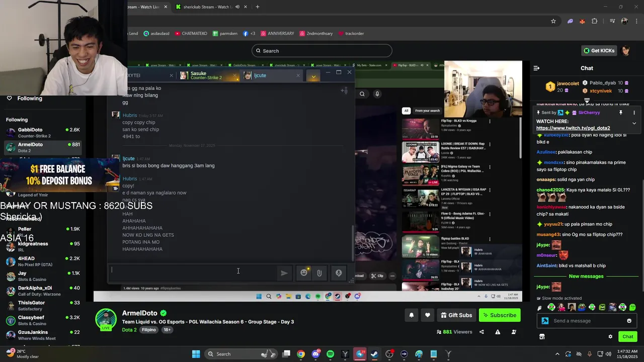Click the voice chat microphone in Steam chat

[339, 273]
